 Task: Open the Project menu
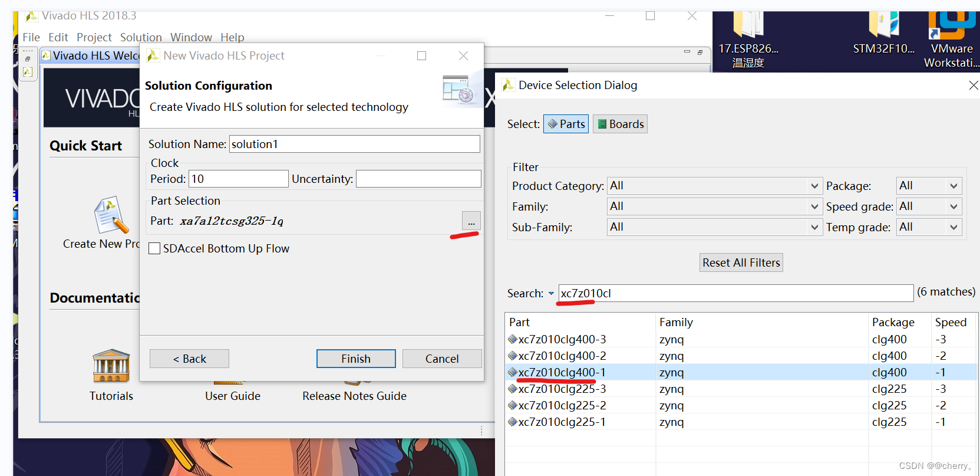(94, 37)
